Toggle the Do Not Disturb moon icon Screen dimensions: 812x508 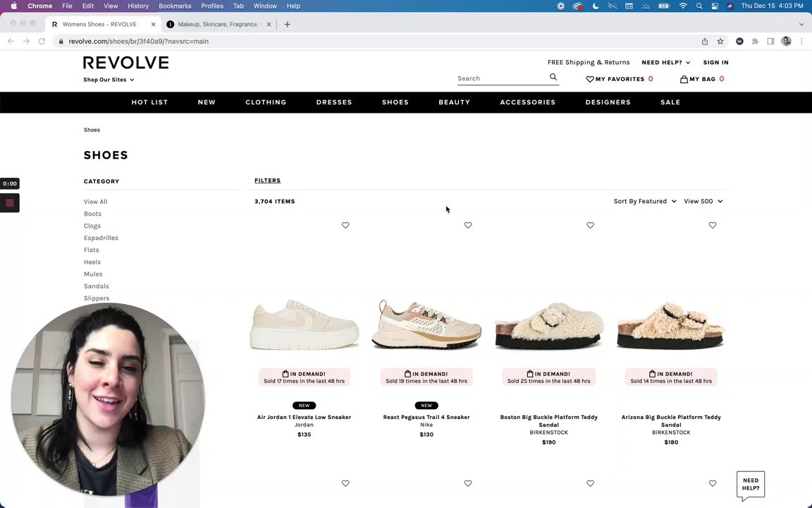[x=596, y=6]
